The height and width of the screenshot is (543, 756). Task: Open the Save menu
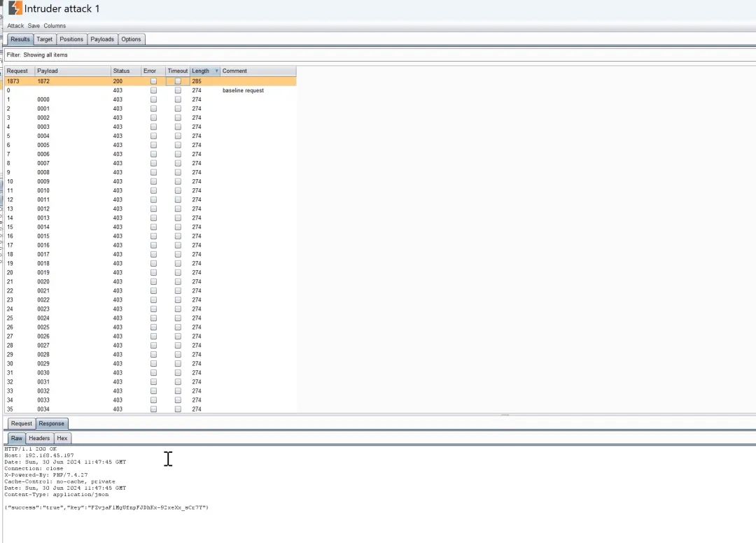point(34,26)
